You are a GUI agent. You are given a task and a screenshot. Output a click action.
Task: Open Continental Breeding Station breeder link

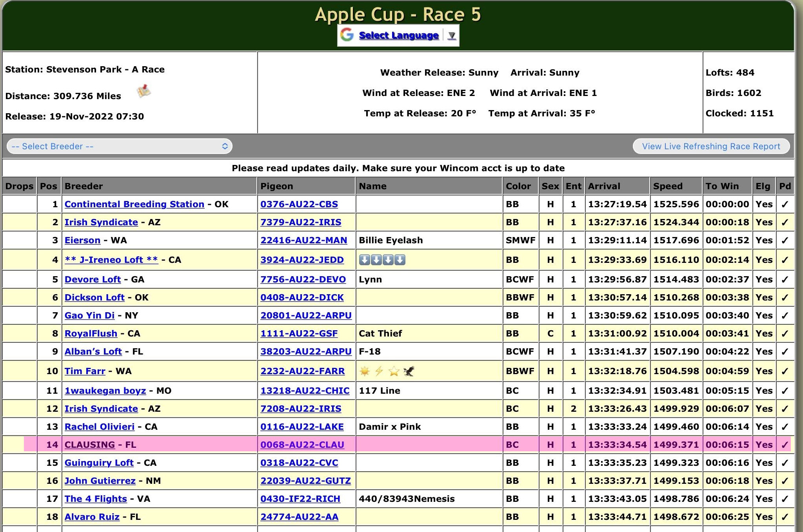(134, 204)
